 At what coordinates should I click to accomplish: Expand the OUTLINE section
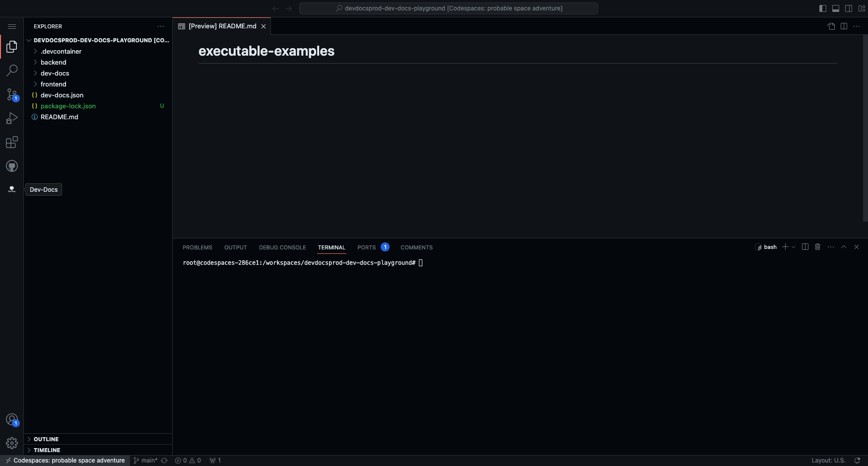pyautogui.click(x=46, y=439)
